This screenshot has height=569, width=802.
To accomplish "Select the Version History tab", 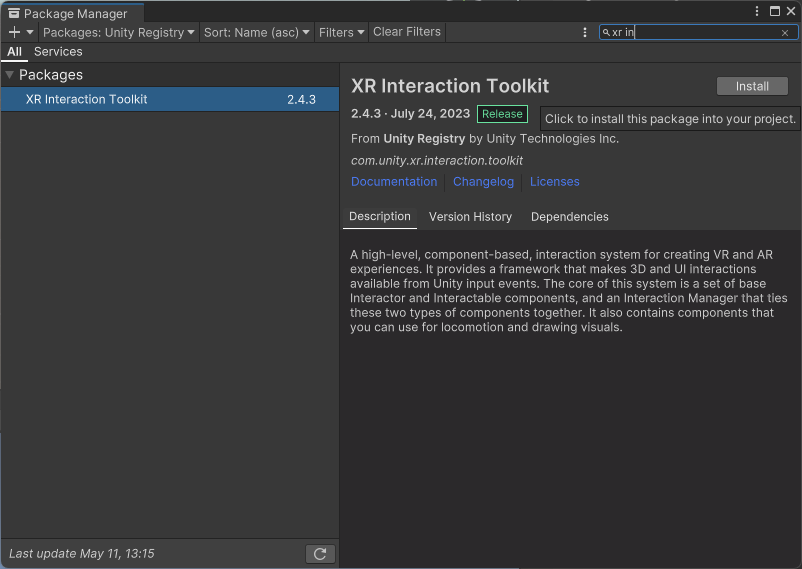I will tap(470, 217).
